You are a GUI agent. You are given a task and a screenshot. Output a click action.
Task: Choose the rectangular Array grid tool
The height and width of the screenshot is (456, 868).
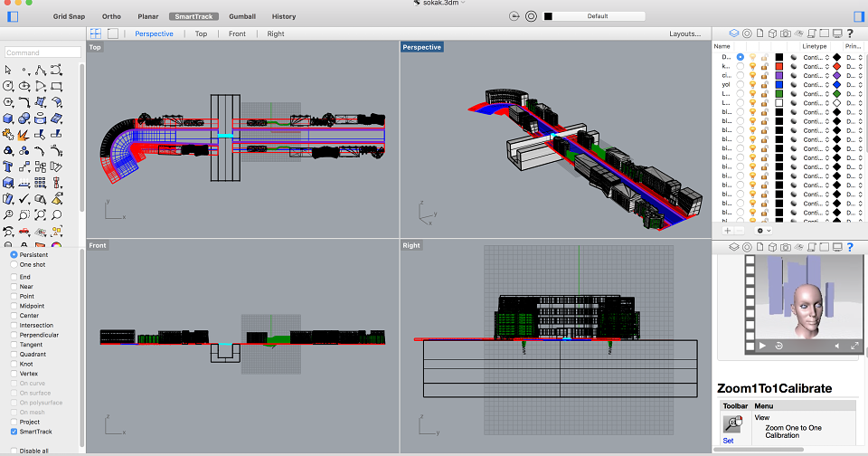click(41, 182)
